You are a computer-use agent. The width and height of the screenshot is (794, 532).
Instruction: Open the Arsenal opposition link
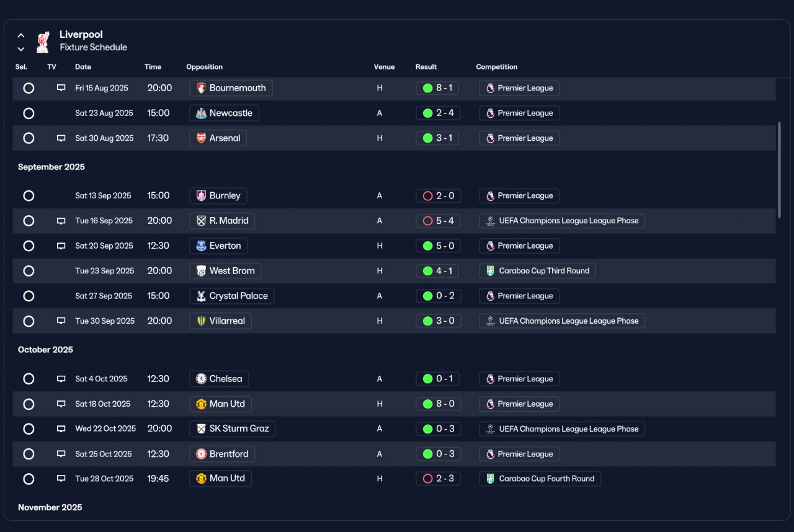pos(218,138)
